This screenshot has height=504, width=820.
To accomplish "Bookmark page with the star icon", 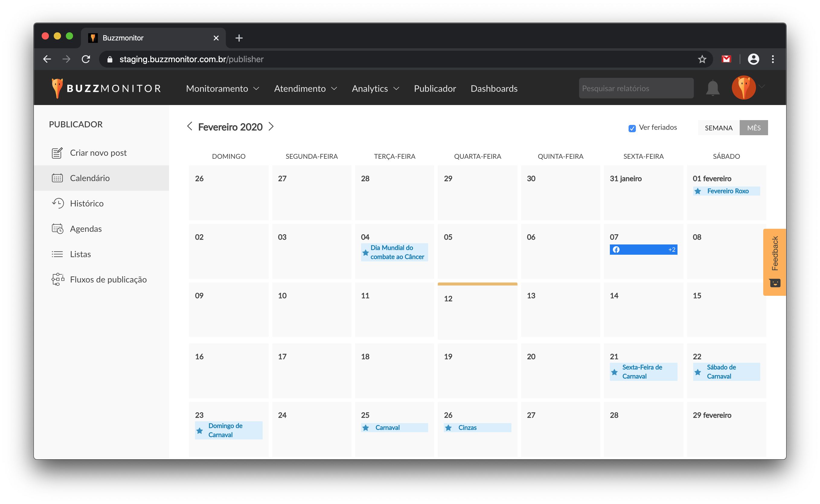I will [x=702, y=59].
